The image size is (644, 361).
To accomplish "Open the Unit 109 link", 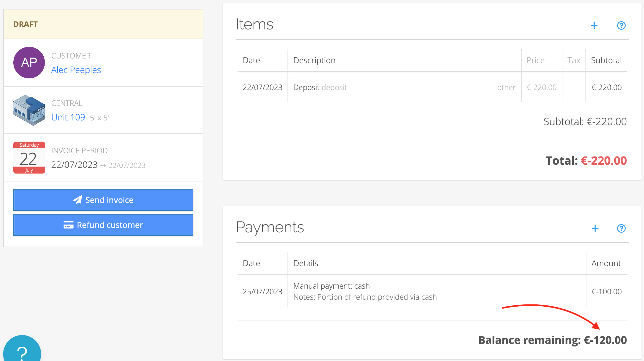I will pyautogui.click(x=68, y=117).
